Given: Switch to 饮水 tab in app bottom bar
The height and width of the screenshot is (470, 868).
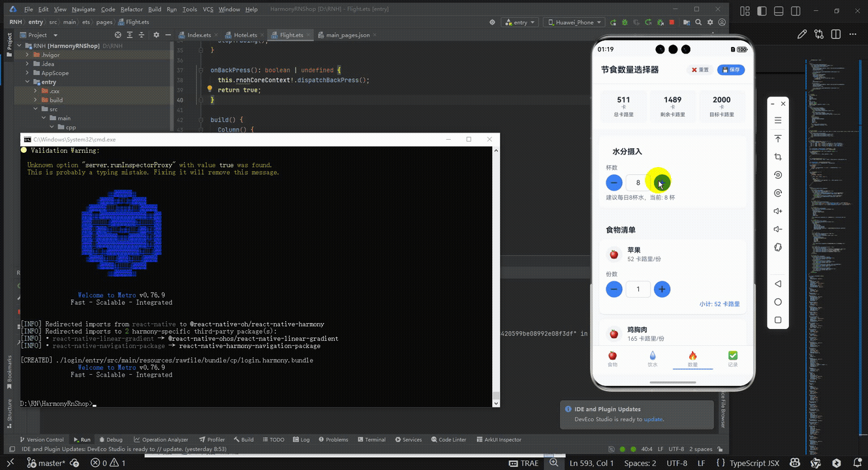Looking at the screenshot, I should pyautogui.click(x=653, y=359).
